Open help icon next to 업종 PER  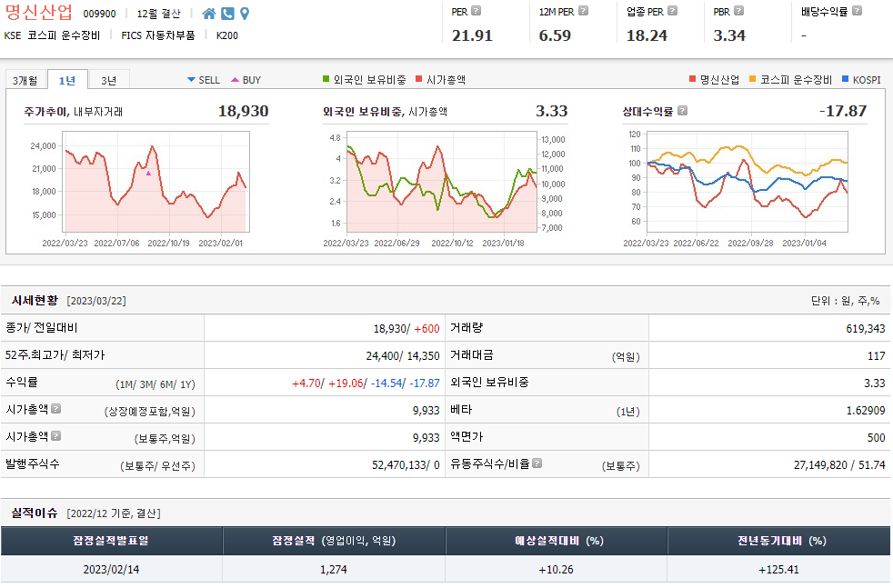[673, 11]
